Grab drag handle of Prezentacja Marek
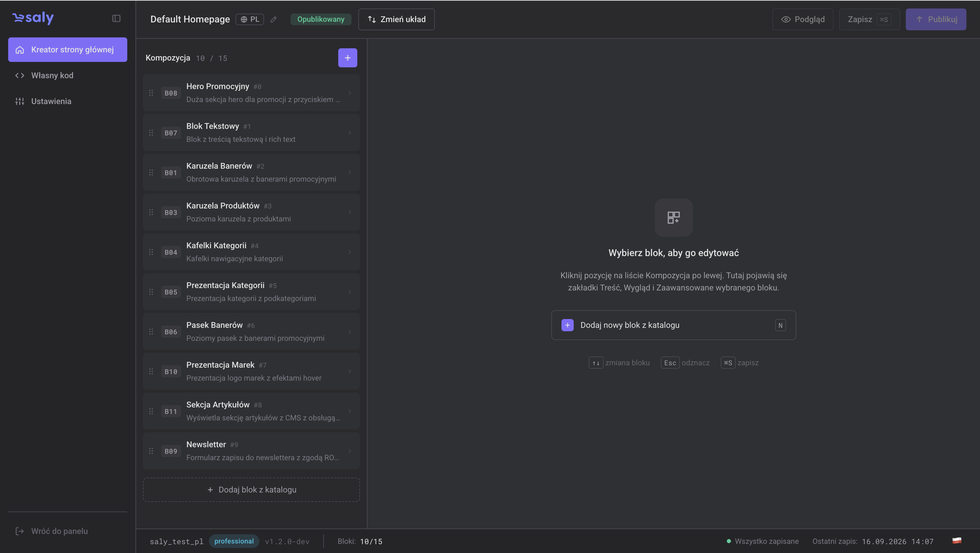Image resolution: width=980 pixels, height=553 pixels. (x=151, y=371)
